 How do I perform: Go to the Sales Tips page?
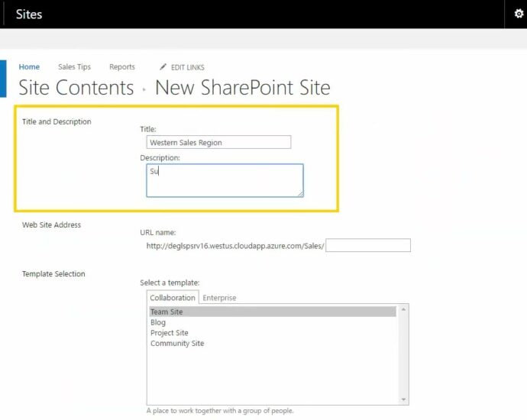coord(74,67)
